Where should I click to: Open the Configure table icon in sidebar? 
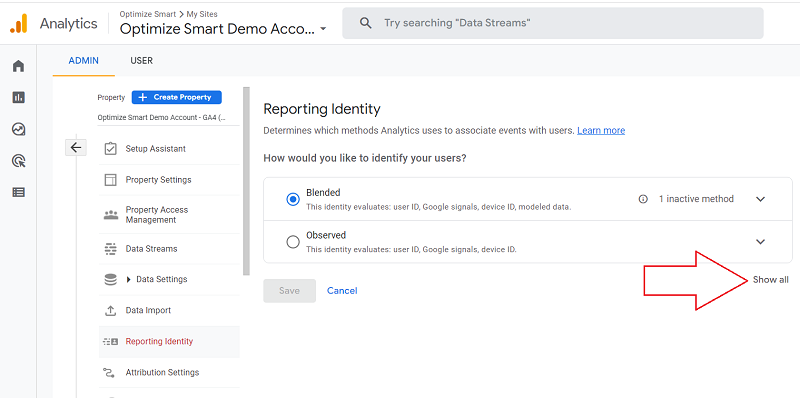pos(18,192)
